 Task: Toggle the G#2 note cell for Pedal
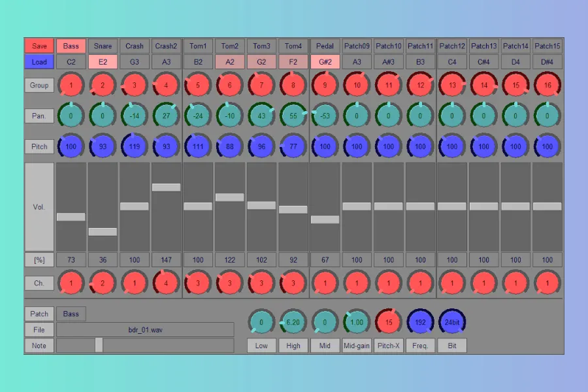pyautogui.click(x=325, y=62)
